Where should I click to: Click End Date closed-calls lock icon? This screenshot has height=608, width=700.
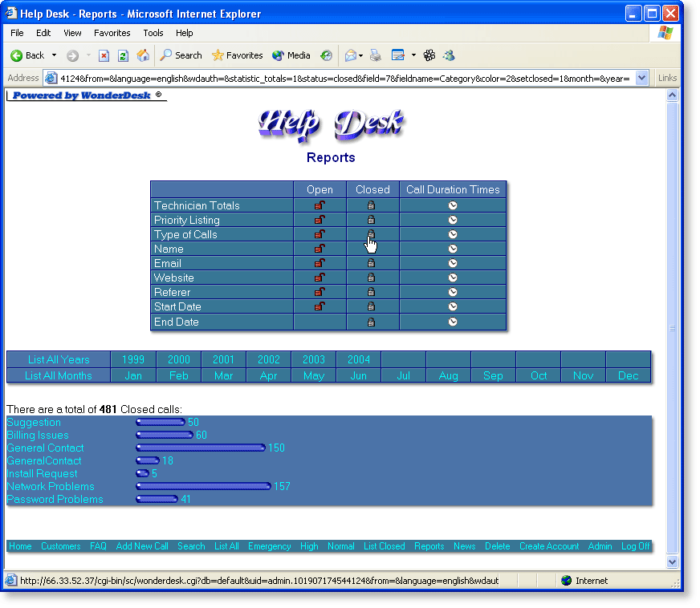[x=371, y=322]
